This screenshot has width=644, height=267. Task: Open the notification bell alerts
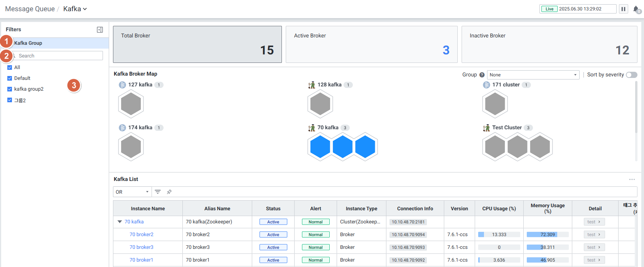click(x=636, y=9)
